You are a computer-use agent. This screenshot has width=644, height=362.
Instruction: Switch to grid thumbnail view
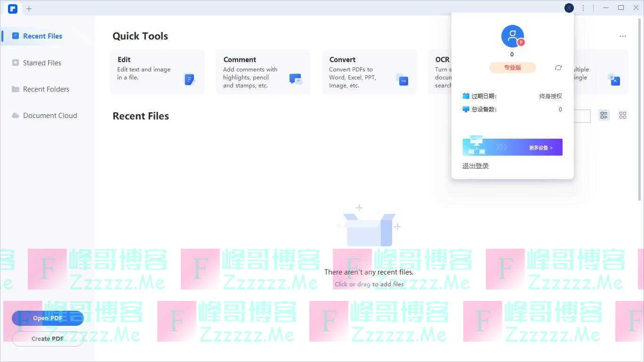coord(623,115)
